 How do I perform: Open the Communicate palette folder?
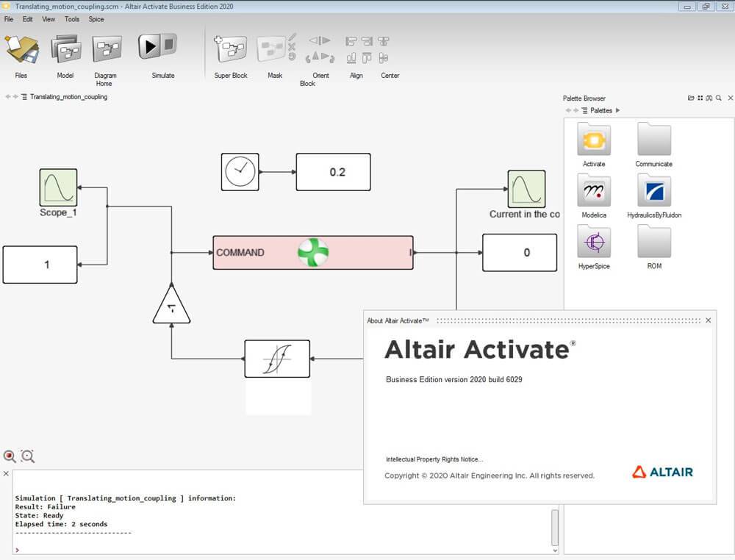point(654,140)
